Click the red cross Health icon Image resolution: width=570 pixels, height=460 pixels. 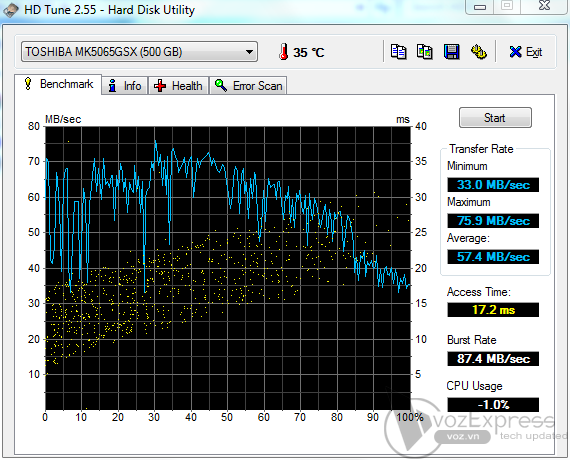click(160, 86)
